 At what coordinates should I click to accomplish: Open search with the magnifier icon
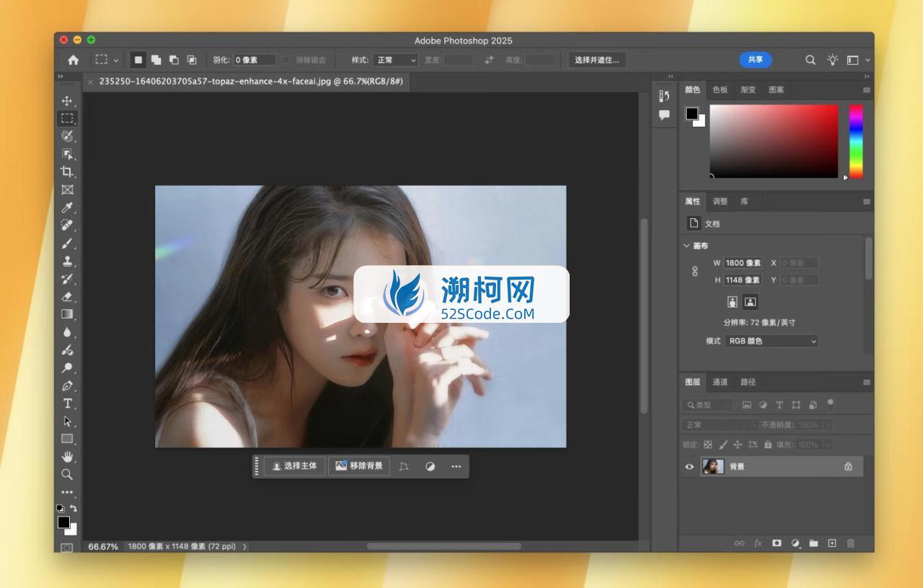[x=811, y=60]
